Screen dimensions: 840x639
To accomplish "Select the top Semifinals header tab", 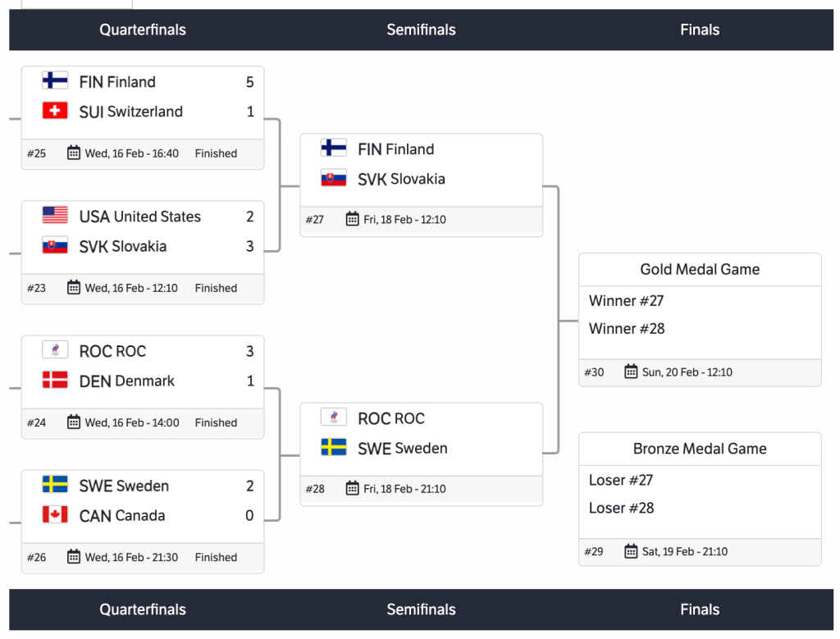I will point(421,30).
